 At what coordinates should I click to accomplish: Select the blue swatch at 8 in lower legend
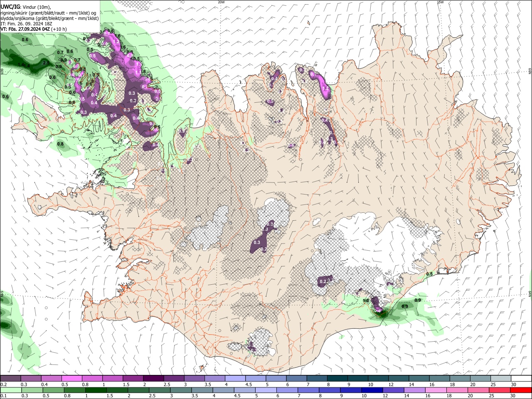click(330, 390)
